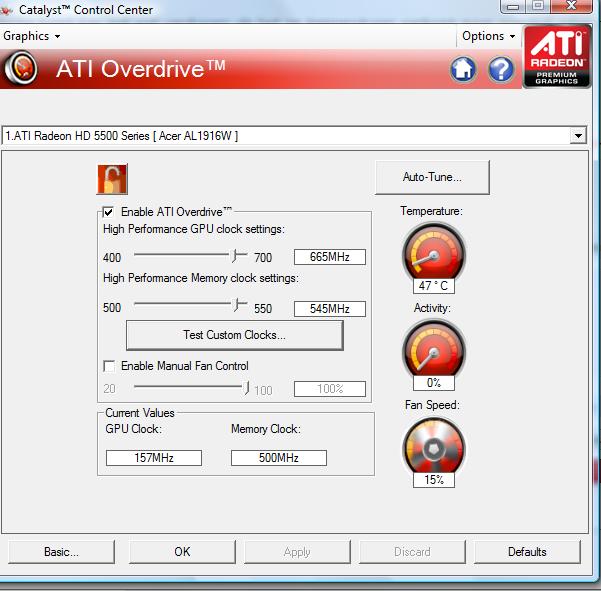This screenshot has width=601, height=591.
Task: Click Test Custom Clocks... button
Action: click(235, 335)
